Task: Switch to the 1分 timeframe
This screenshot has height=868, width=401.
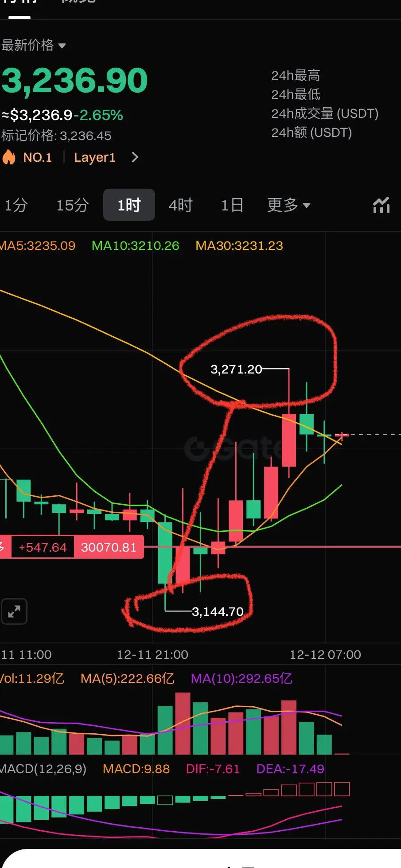Action: pos(16,205)
